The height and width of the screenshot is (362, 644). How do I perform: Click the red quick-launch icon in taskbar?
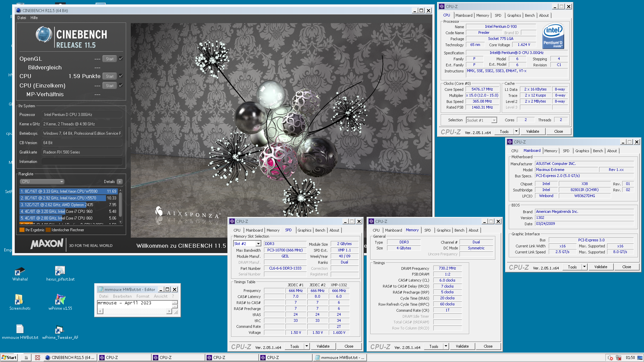click(38, 358)
